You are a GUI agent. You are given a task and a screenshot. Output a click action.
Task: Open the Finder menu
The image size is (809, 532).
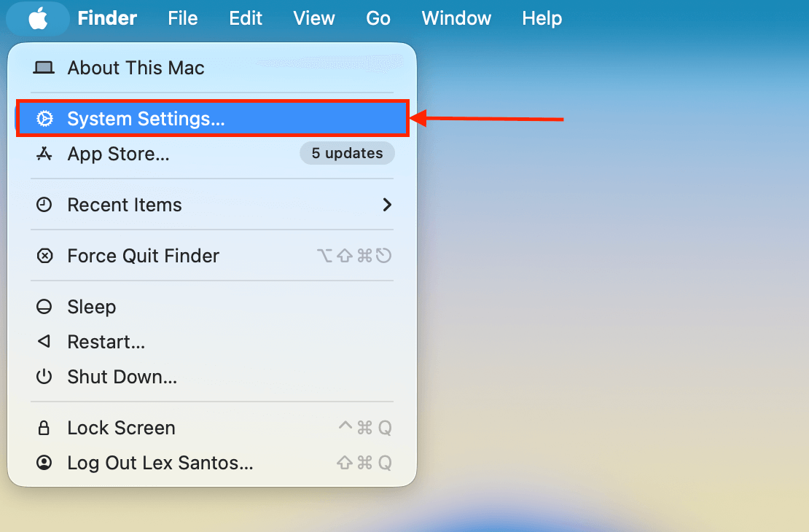[x=107, y=18]
